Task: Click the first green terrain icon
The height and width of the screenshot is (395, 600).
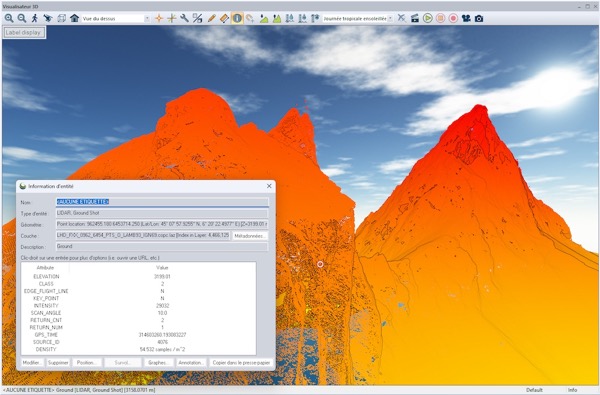Action: pyautogui.click(x=264, y=18)
